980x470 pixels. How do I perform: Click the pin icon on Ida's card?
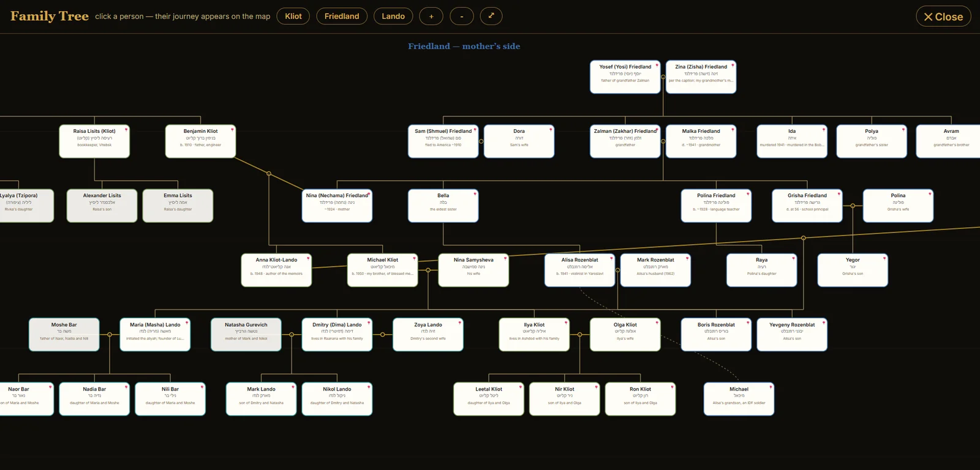(823, 129)
